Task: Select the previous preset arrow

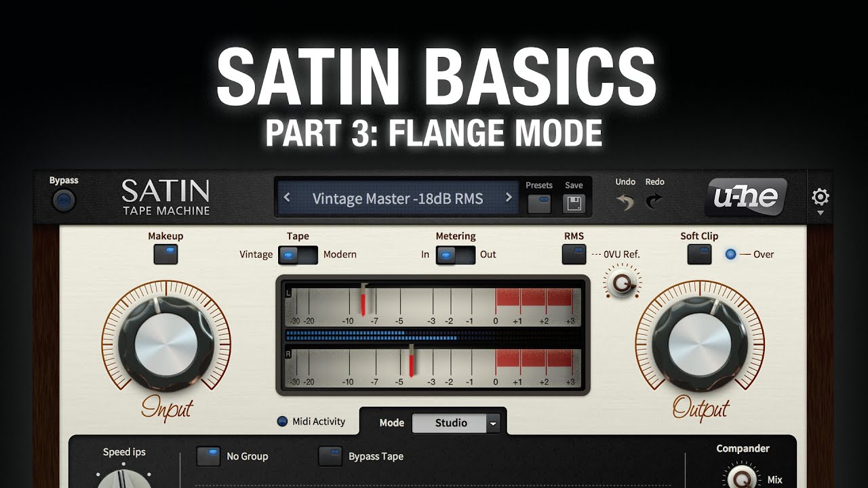Action: coord(287,198)
